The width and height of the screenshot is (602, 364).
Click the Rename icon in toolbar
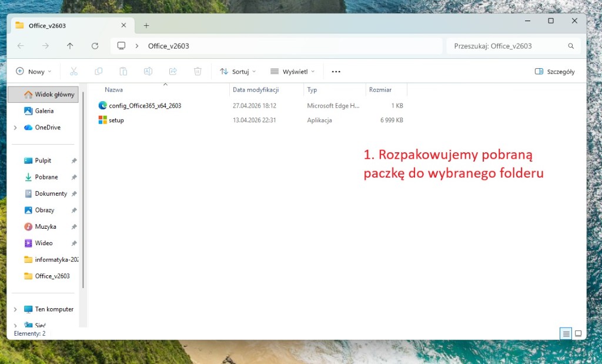coord(148,71)
